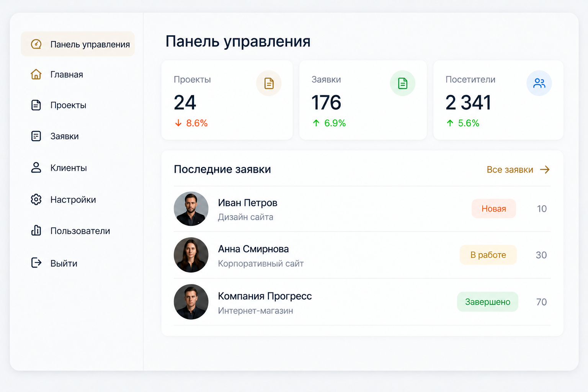Viewport: 588px width, 392px height.
Task: Click the name Компания Прогресс
Action: pyautogui.click(x=265, y=296)
